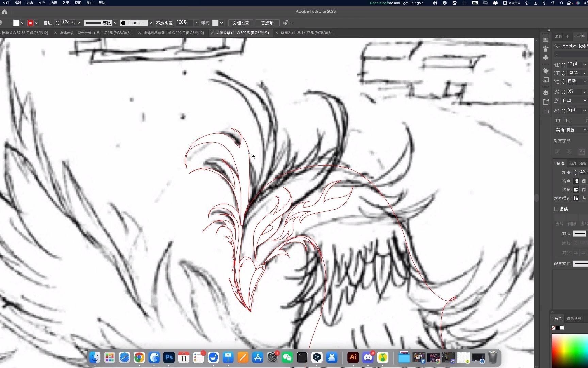Open the 不透明度 opacity panel link

[x=165, y=23]
